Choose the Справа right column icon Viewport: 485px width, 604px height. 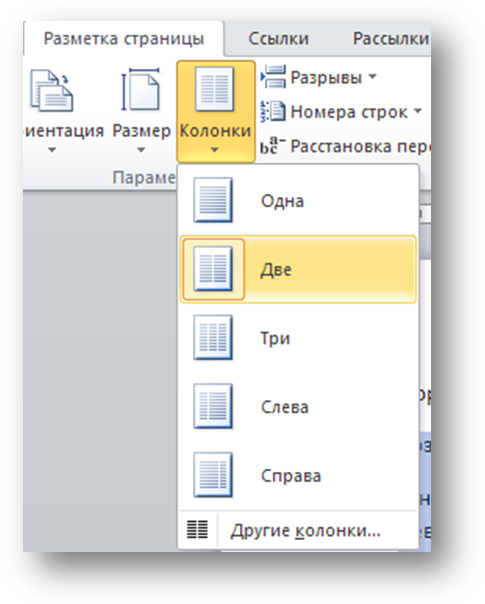[213, 475]
